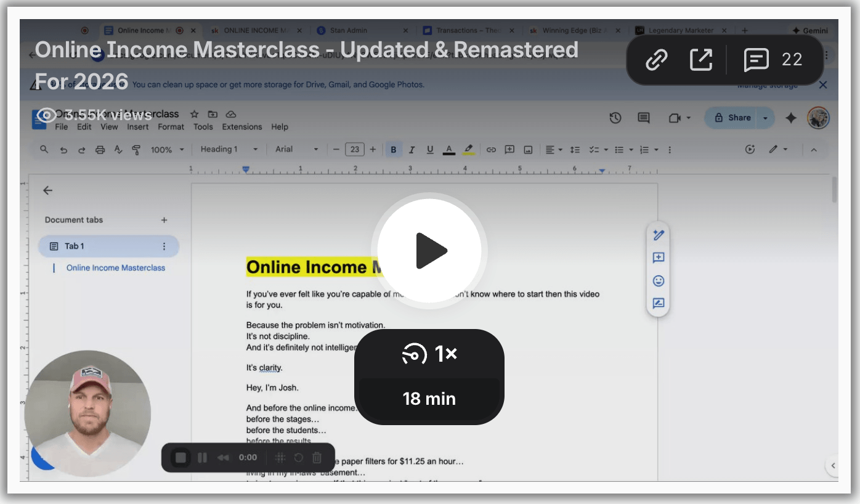This screenshot has width=860, height=504.
Task: Click the font size 23 field
Action: tap(354, 150)
